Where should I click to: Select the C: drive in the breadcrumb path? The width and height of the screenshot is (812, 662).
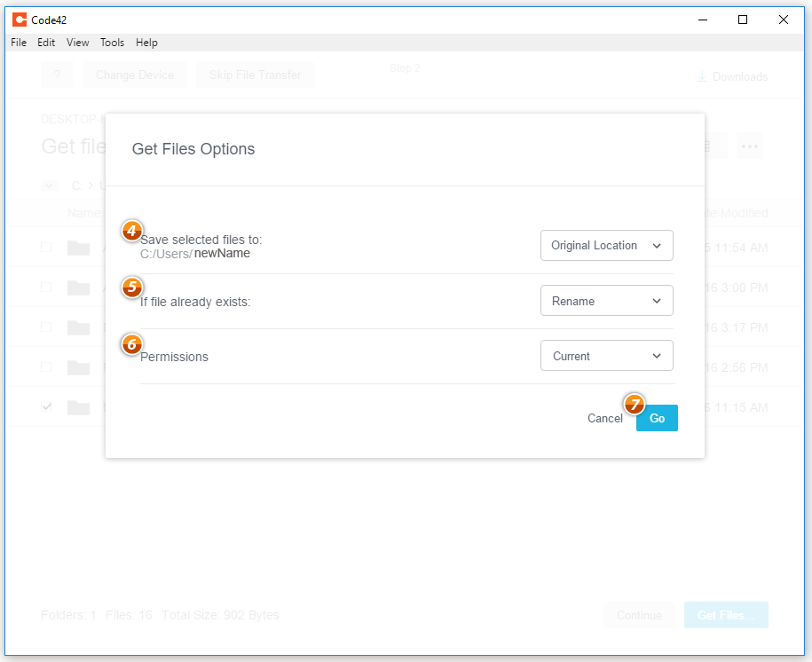76,185
